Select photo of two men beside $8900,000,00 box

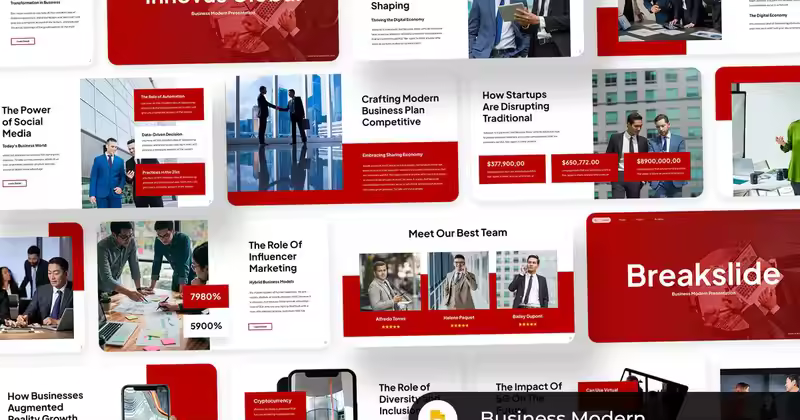[x=648, y=134]
